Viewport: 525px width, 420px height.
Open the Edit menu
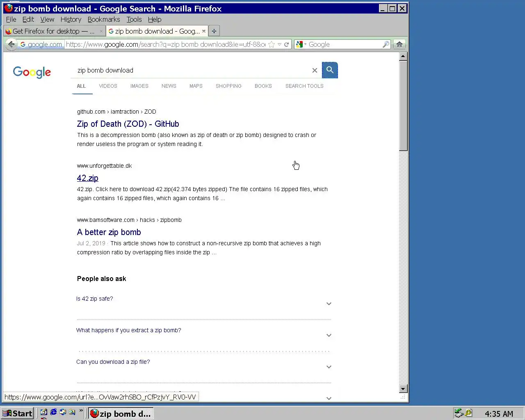click(x=28, y=19)
